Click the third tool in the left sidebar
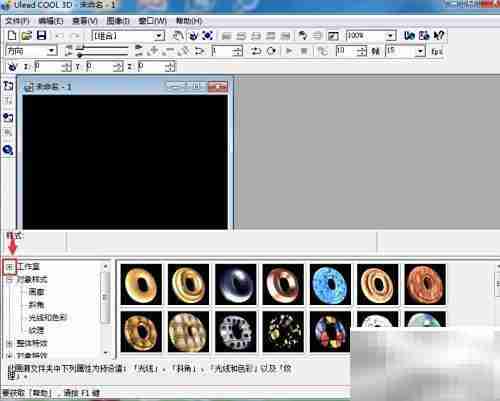Screen dimensions: 500x401 (8, 117)
